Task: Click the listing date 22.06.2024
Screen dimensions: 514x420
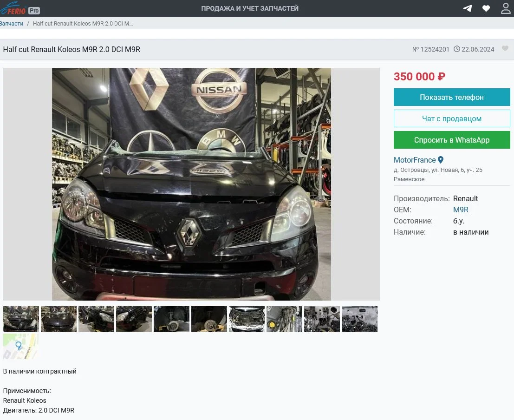Action: (x=478, y=49)
